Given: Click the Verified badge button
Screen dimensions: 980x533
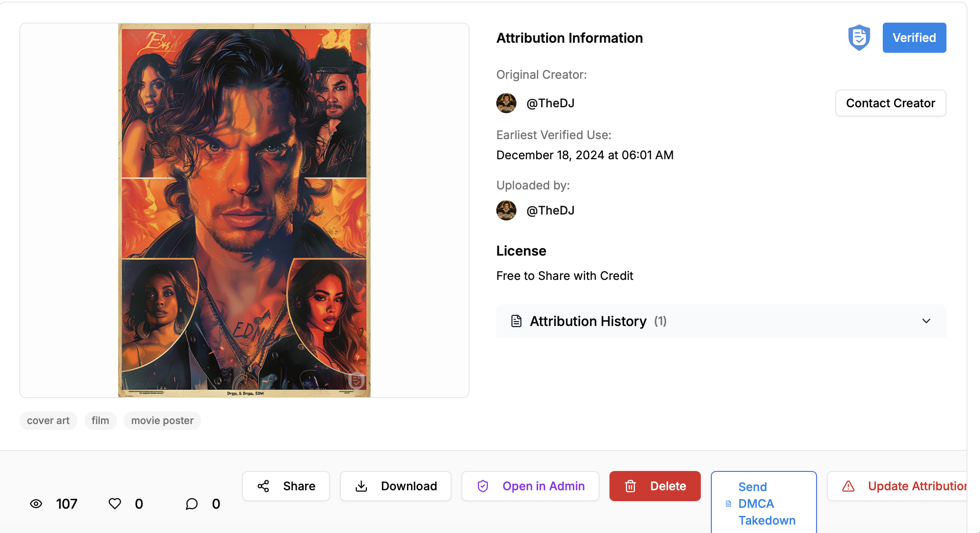Looking at the screenshot, I should pos(914,37).
